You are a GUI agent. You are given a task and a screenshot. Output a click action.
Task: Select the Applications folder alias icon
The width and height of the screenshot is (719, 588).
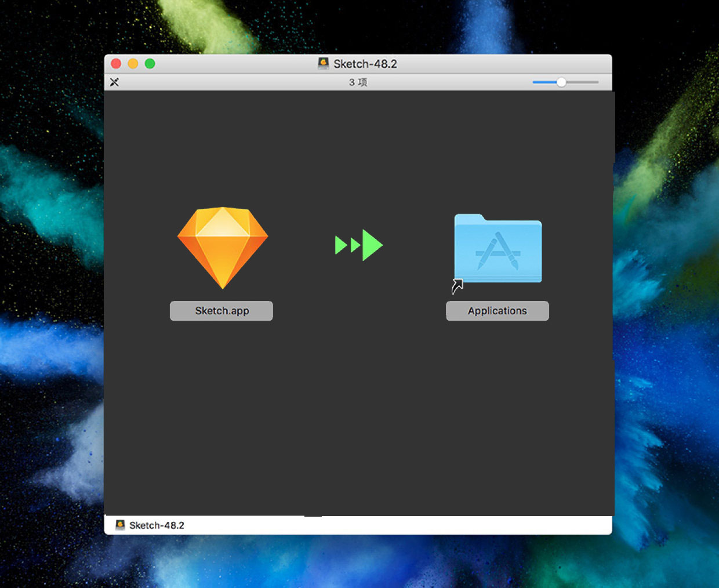498,251
